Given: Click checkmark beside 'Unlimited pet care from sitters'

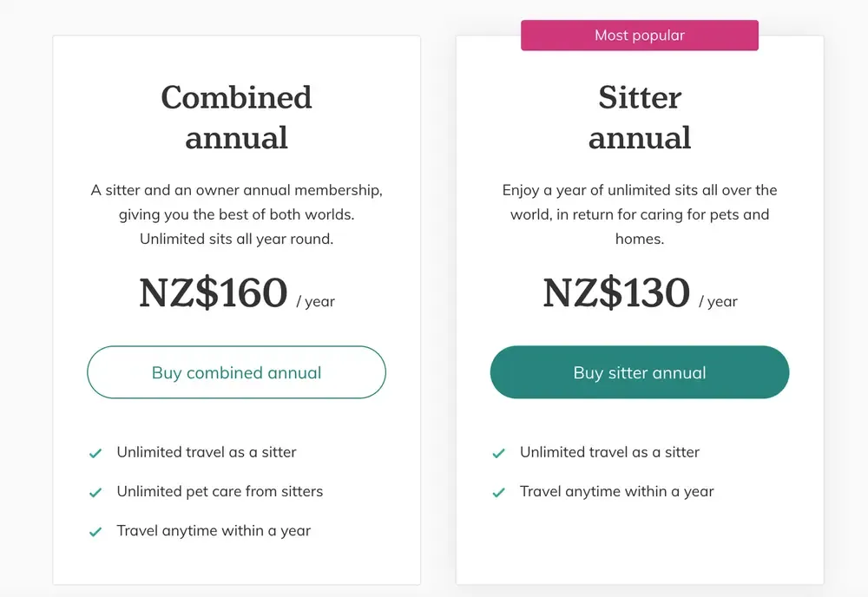Looking at the screenshot, I should [x=95, y=492].
